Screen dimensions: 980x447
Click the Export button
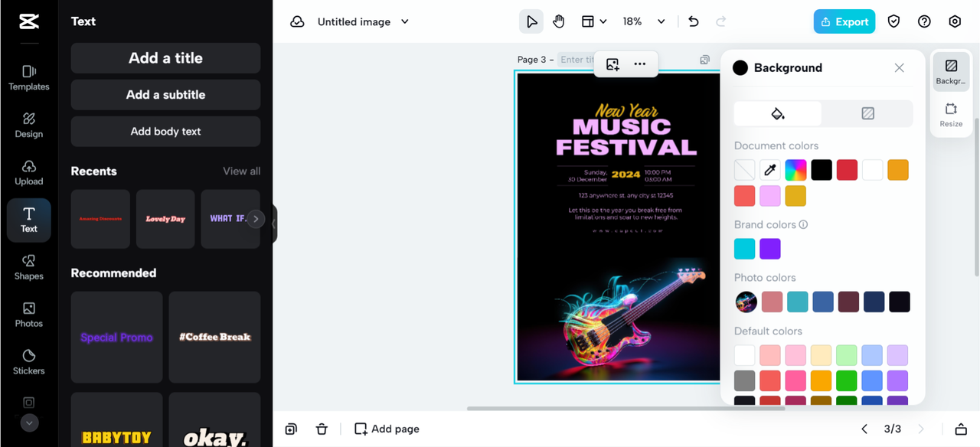pos(844,21)
